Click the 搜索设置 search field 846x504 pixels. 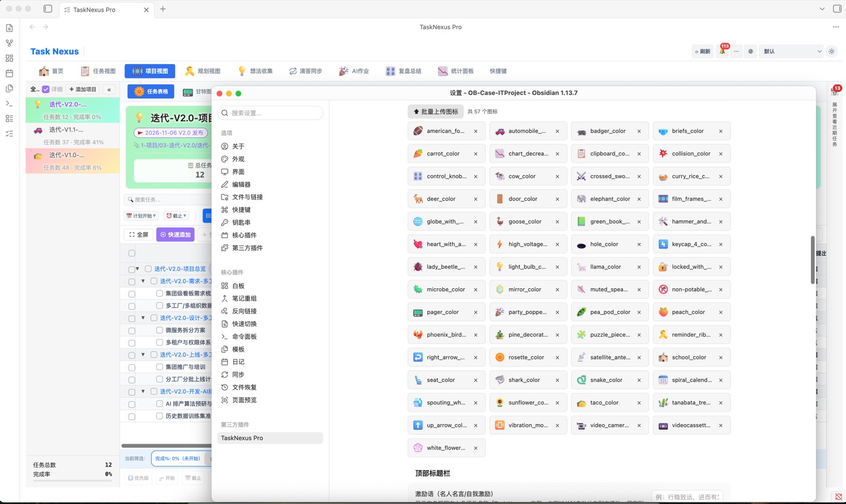270,113
